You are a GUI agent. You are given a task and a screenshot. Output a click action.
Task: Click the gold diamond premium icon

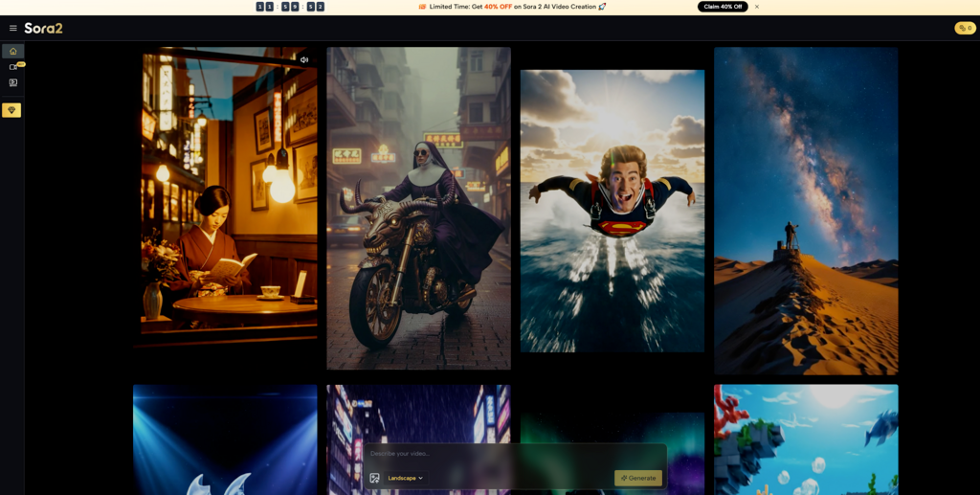tap(11, 110)
